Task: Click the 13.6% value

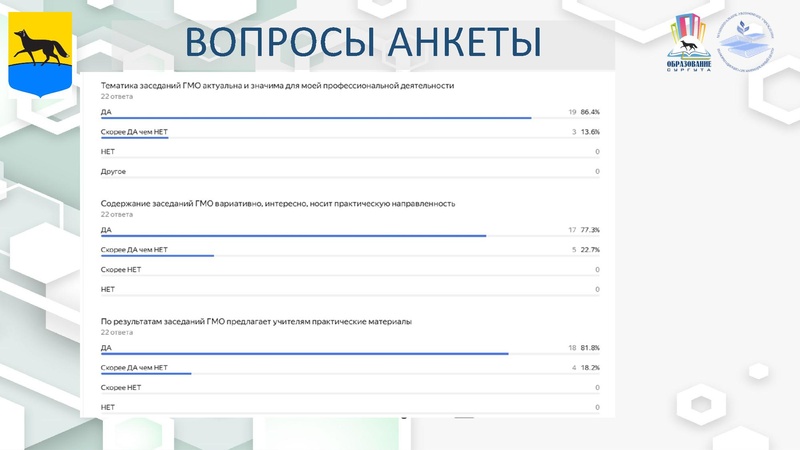Action: pyautogui.click(x=590, y=132)
